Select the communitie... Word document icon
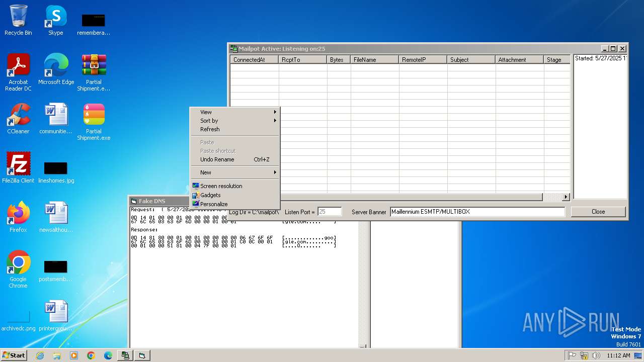Screen dimensions: 644x362 pyautogui.click(x=56, y=119)
